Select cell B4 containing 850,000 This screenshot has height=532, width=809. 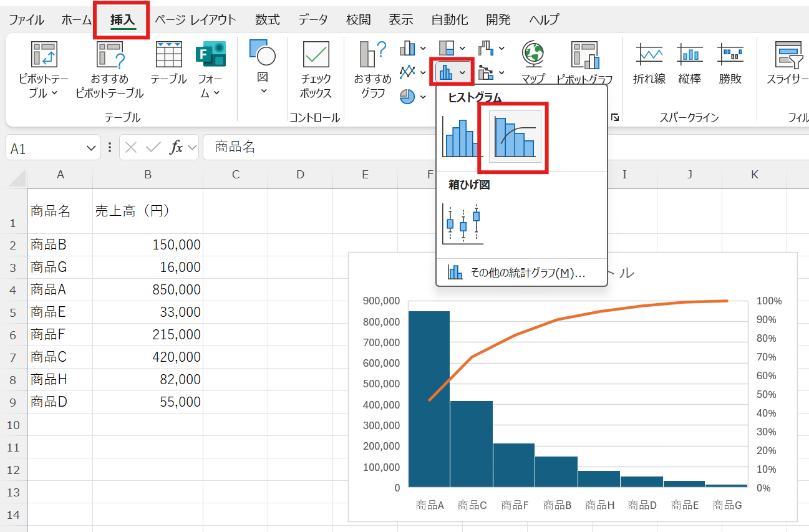[x=148, y=289]
